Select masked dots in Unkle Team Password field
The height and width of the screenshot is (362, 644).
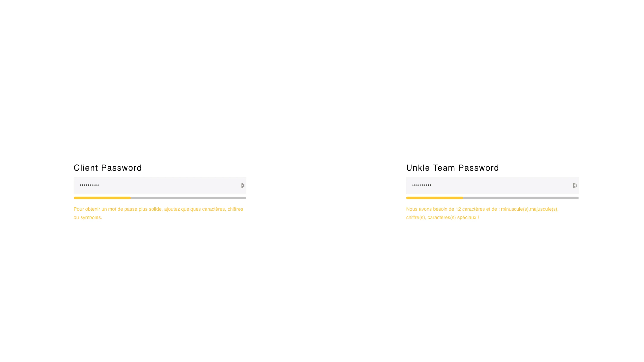422,185
